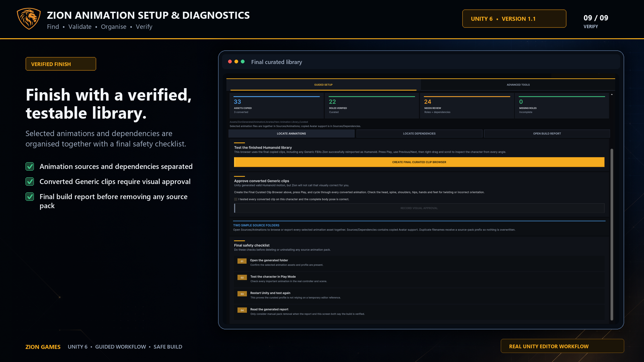644x362 pixels.
Task: Tick the 'I tested every converted clip' checkbox
Action: tap(236, 199)
